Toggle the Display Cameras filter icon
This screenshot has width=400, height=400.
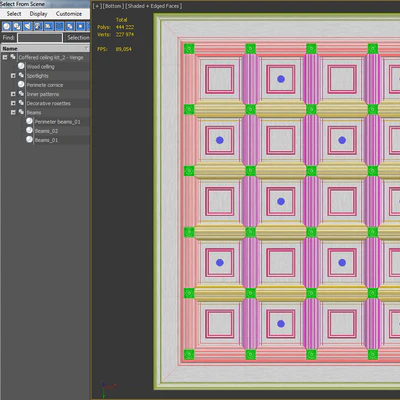(x=38, y=26)
